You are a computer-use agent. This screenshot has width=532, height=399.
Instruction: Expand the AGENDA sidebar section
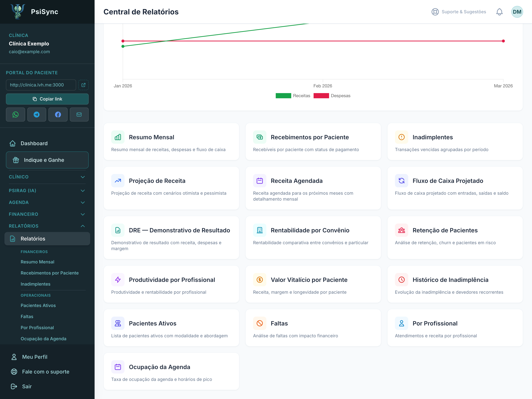(x=47, y=202)
